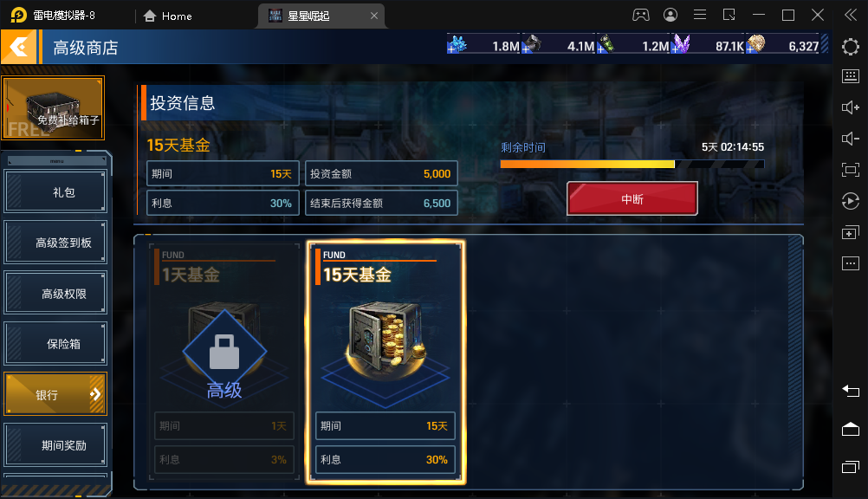Toggle fullscreen mode icon in sidebar

point(851,170)
